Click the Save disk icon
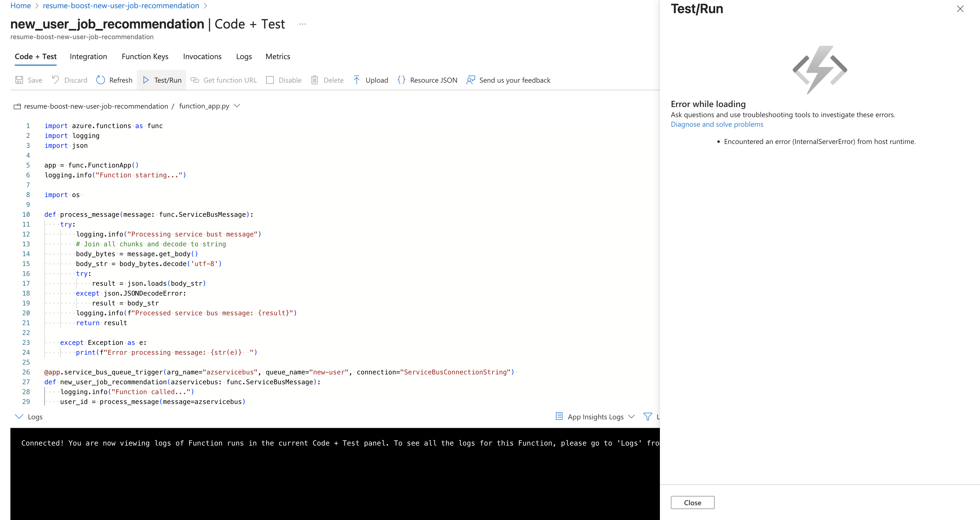Image resolution: width=980 pixels, height=520 pixels. (x=19, y=80)
